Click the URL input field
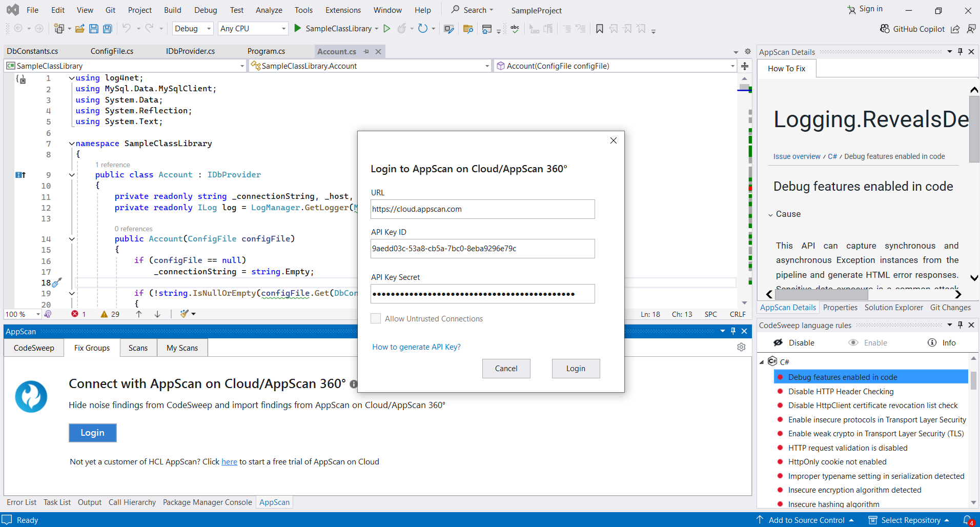980x527 pixels. 482,209
